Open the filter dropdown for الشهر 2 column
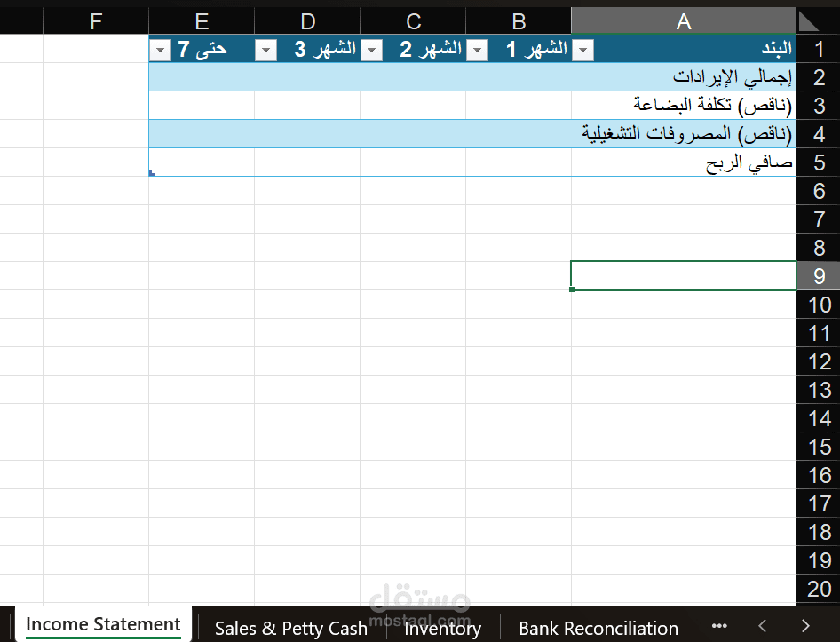This screenshot has width=840, height=642. [371, 51]
